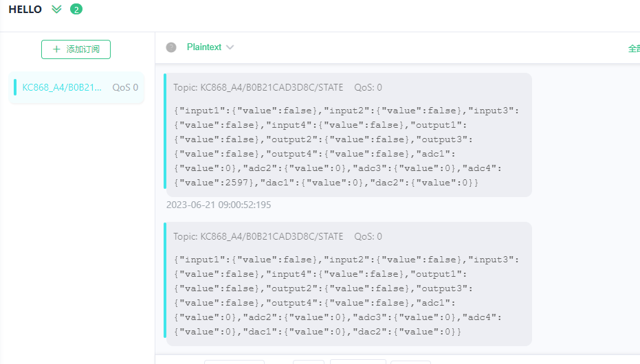Click the leftmost box in the bottom bar
The height and width of the screenshot is (364, 640).
click(x=234, y=361)
